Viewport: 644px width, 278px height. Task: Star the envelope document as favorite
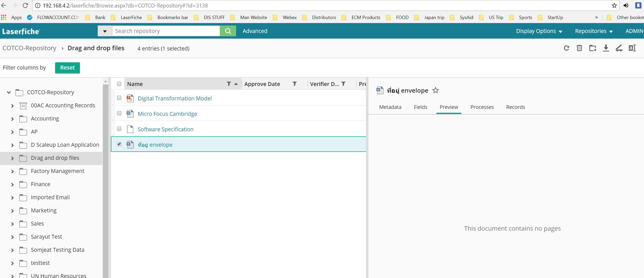tap(435, 90)
